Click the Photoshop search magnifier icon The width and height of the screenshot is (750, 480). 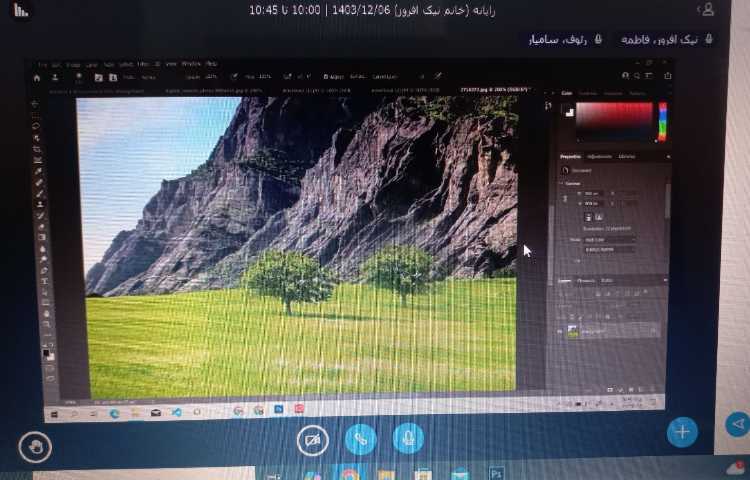(x=637, y=76)
